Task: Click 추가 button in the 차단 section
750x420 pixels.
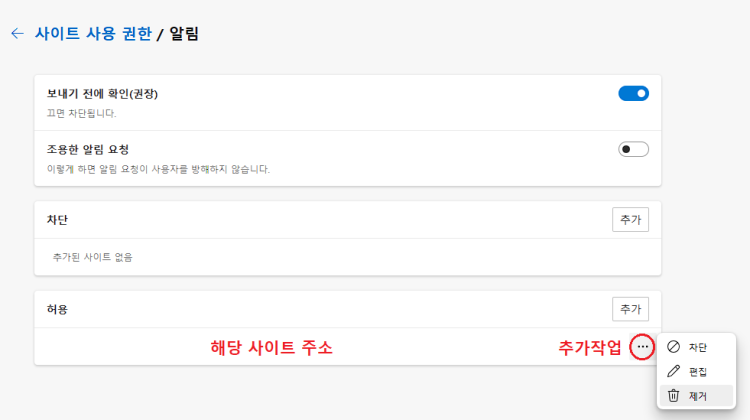Action: (630, 220)
